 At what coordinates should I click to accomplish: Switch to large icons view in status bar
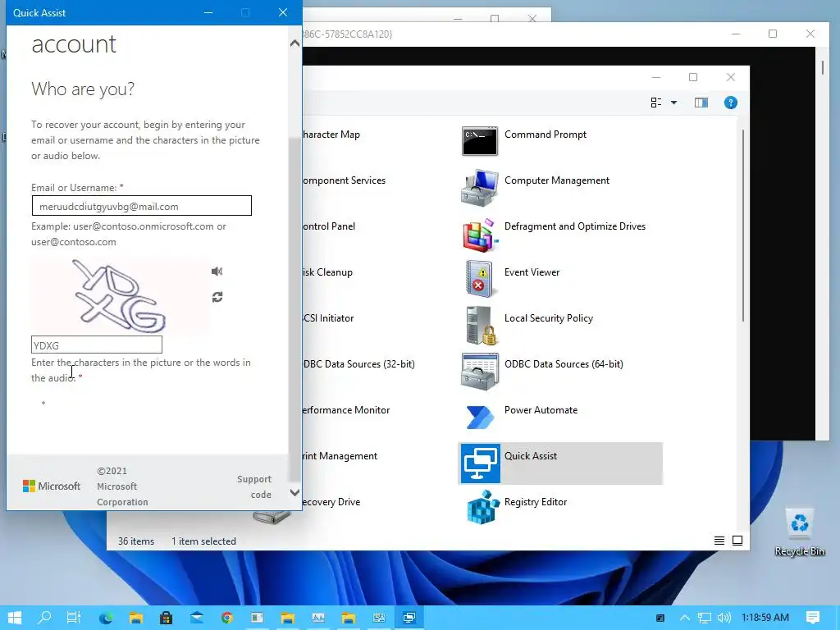[737, 541]
